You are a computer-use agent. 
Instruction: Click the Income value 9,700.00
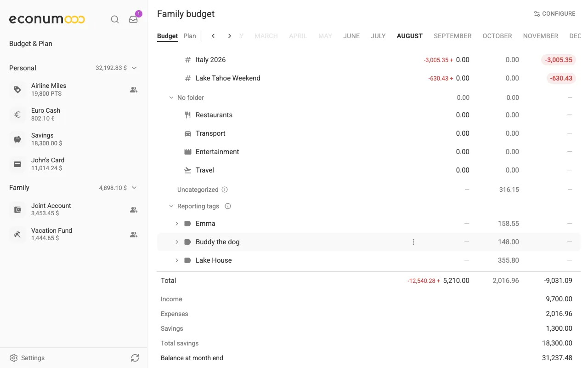point(559,299)
